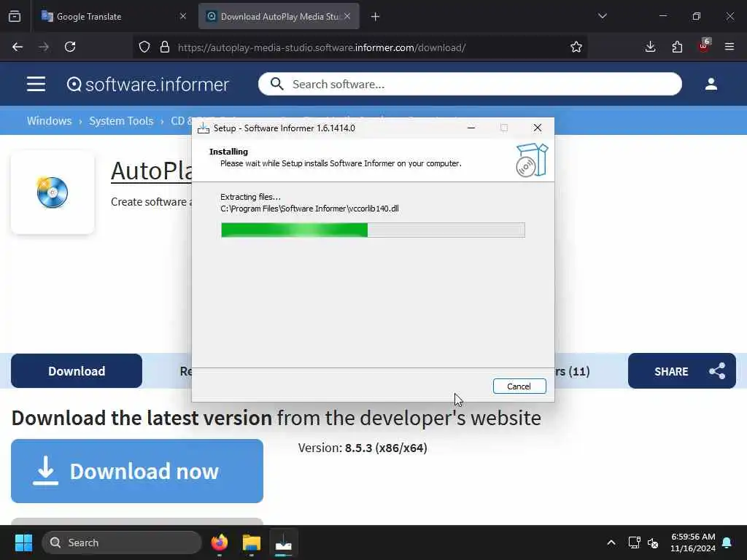Screen dimensions: 747x560
Task: Click the installation progress bar
Action: (x=373, y=230)
